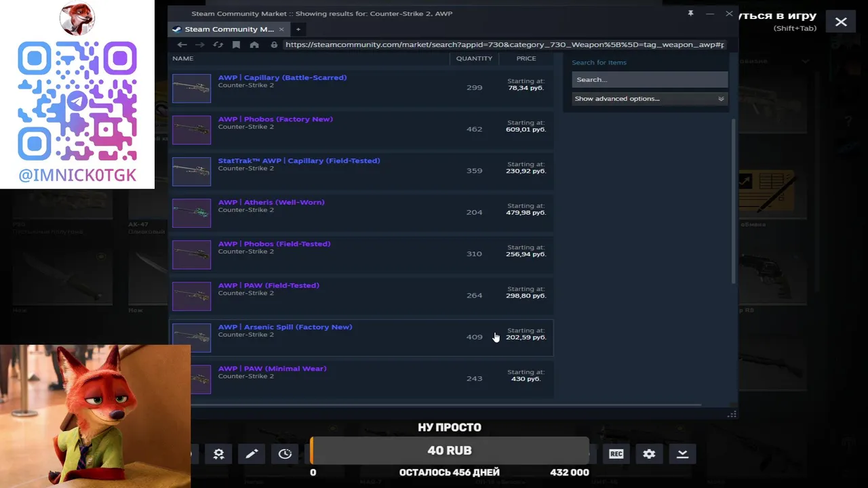Click the Steam logo on the browser tab
This screenshot has height=488, width=868.
click(177, 29)
